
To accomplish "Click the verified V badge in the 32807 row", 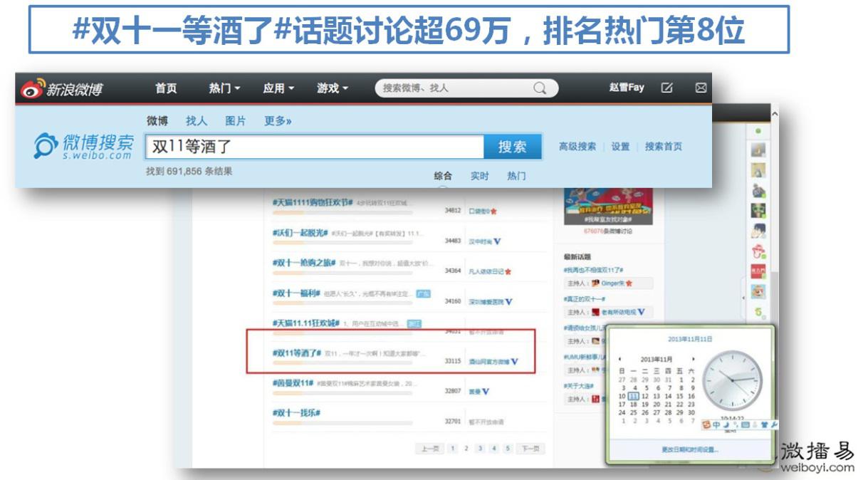I will click(486, 392).
